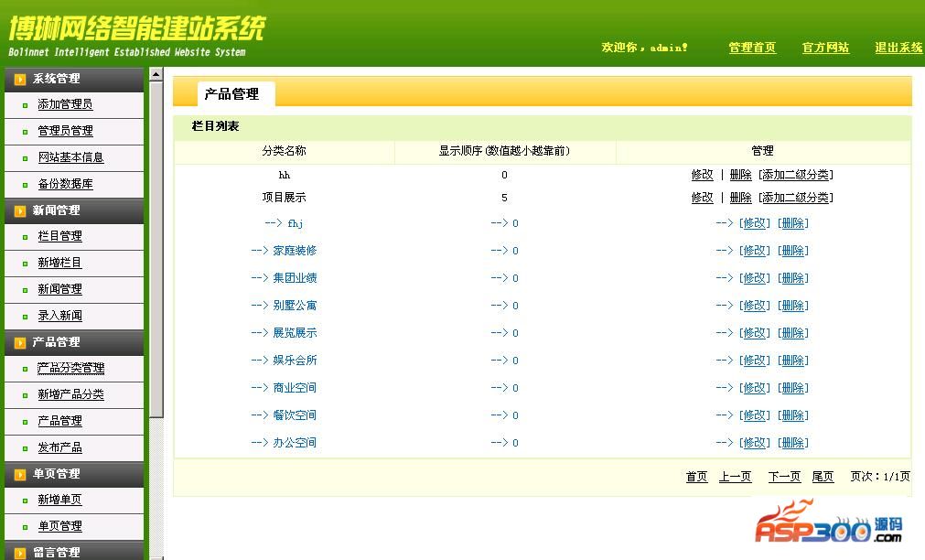Click 删除 for the 别墅公寓 subcategory
925x560 pixels.
[793, 306]
